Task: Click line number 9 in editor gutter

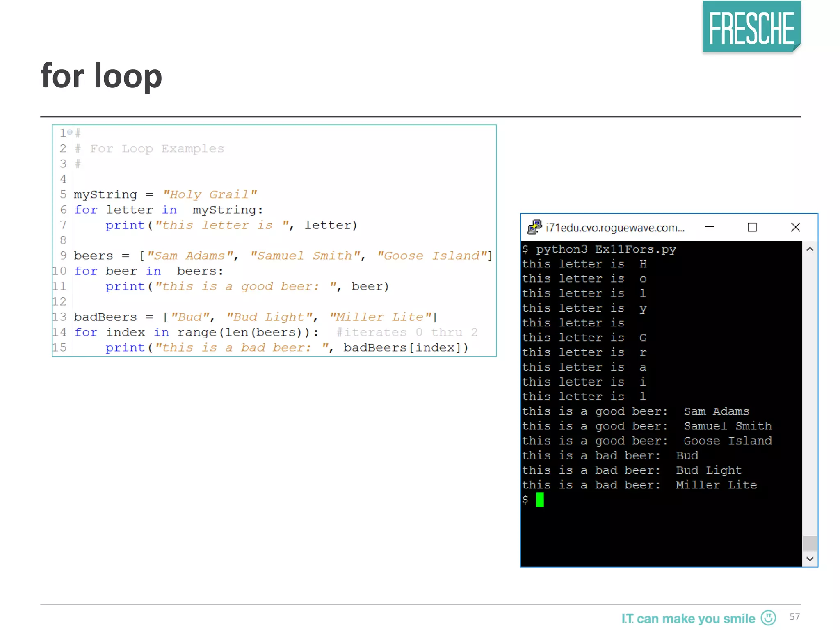Action: point(63,256)
